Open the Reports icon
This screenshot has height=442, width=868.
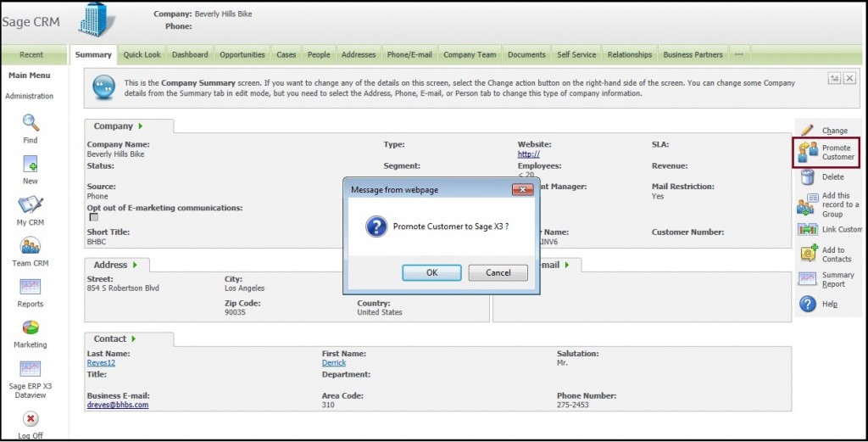tap(31, 287)
